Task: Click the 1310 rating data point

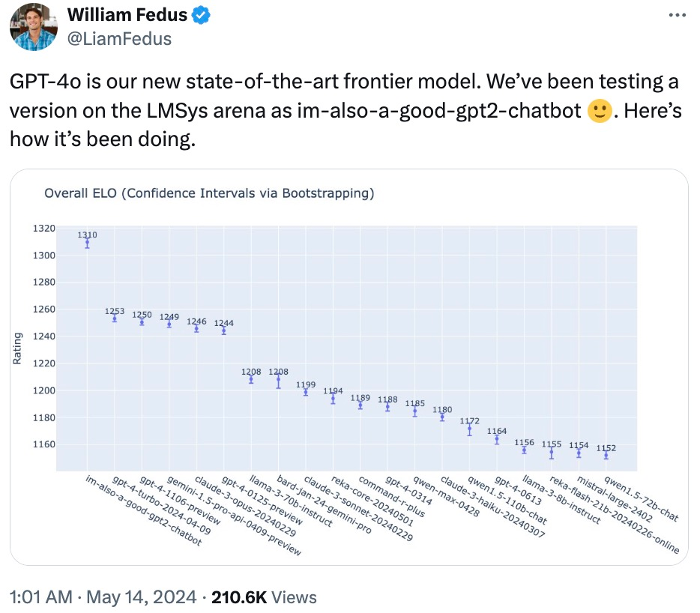Action: (87, 243)
